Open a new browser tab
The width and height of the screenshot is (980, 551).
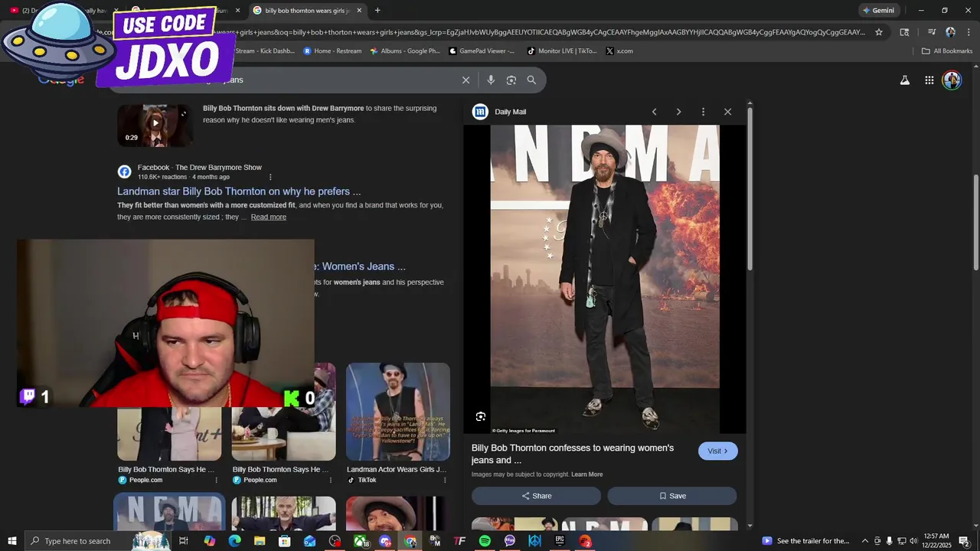(x=377, y=11)
